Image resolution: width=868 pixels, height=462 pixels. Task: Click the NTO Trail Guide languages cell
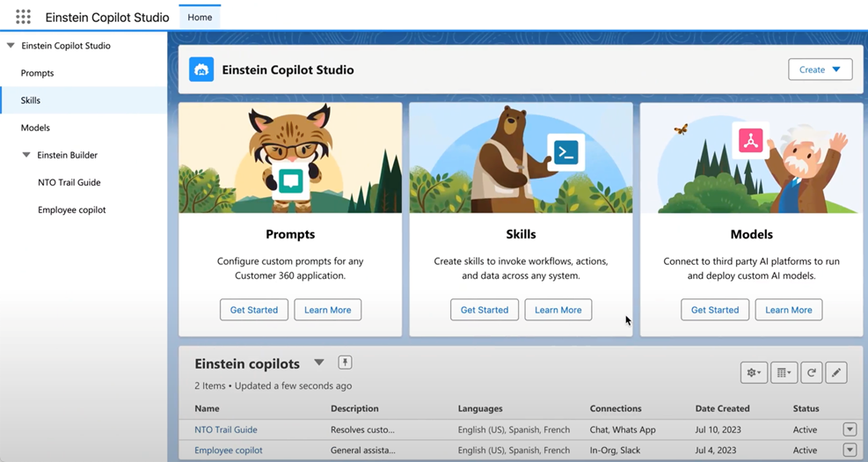(514, 429)
